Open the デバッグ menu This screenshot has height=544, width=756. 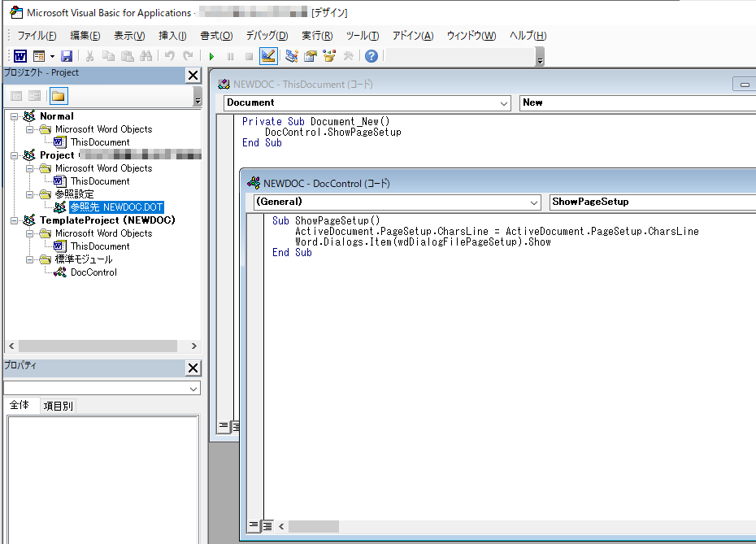click(267, 36)
